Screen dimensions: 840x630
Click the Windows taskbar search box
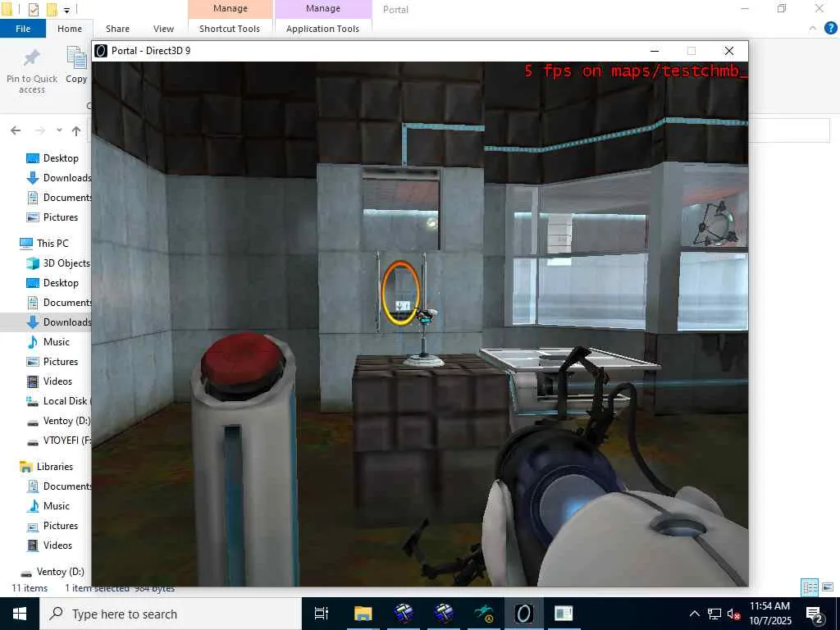coord(171,614)
